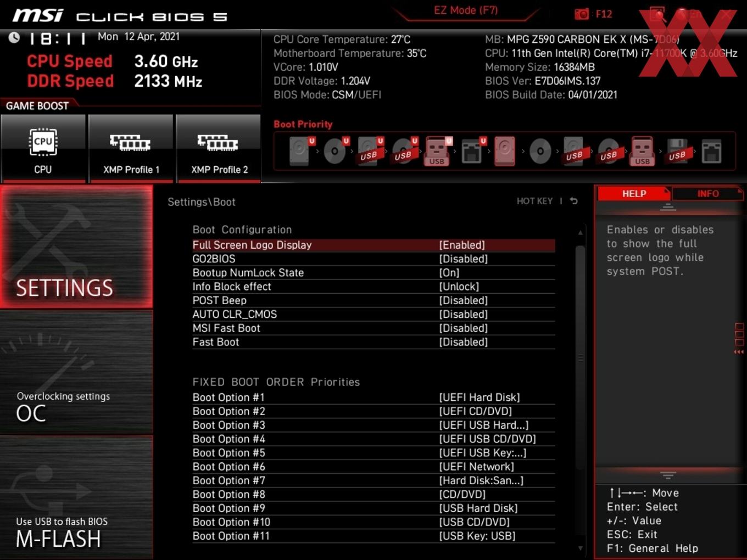This screenshot has width=747, height=560.
Task: Select the legacy USB key icon without badge
Action: click(x=643, y=151)
